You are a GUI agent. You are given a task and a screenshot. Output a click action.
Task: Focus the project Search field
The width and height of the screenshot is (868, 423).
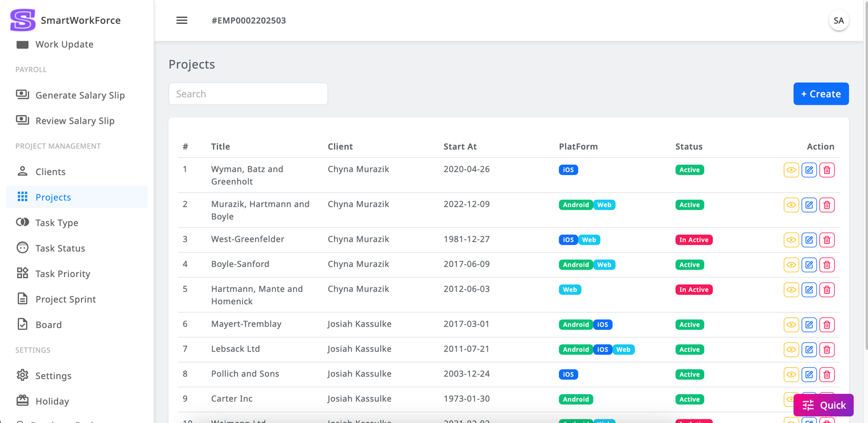(x=248, y=94)
